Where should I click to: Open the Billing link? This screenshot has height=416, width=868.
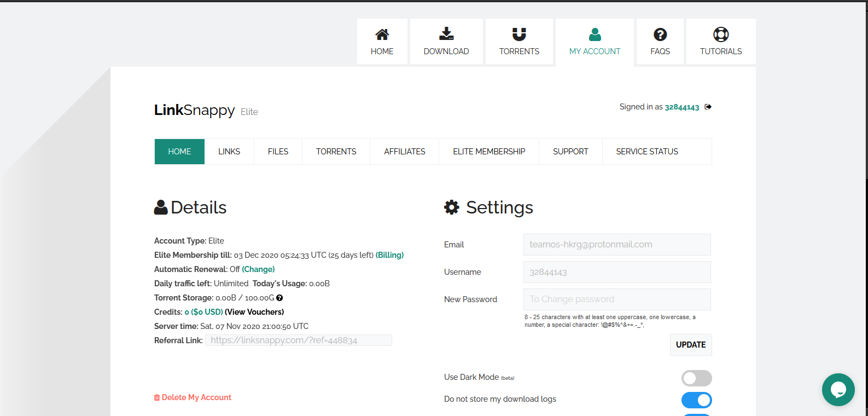389,255
